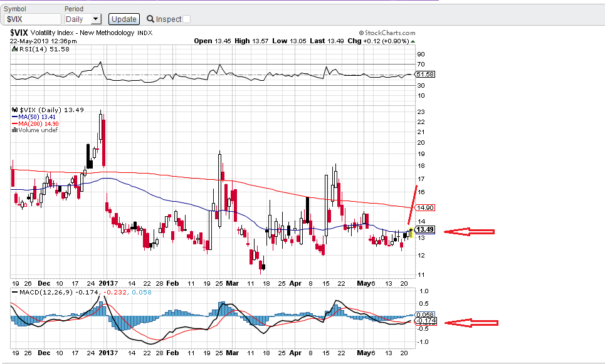Click the Low 13.05 value
The width and height of the screenshot is (605, 364).
point(289,41)
